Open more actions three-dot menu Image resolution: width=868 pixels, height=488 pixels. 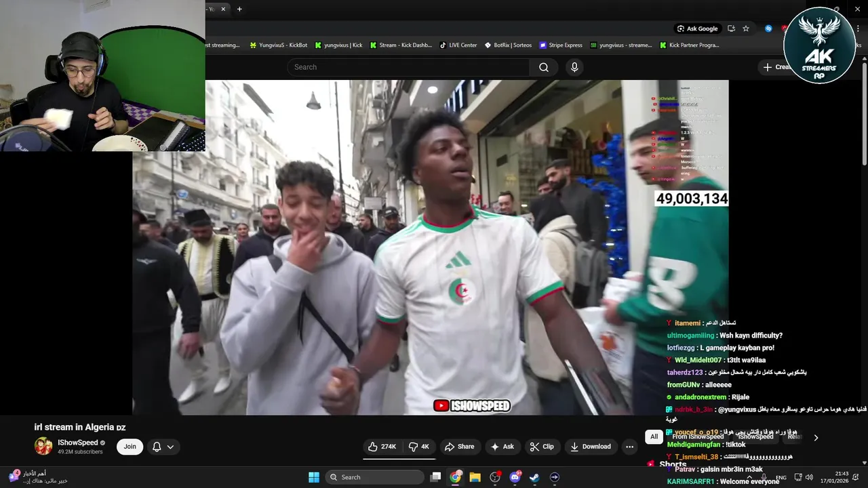(x=629, y=447)
